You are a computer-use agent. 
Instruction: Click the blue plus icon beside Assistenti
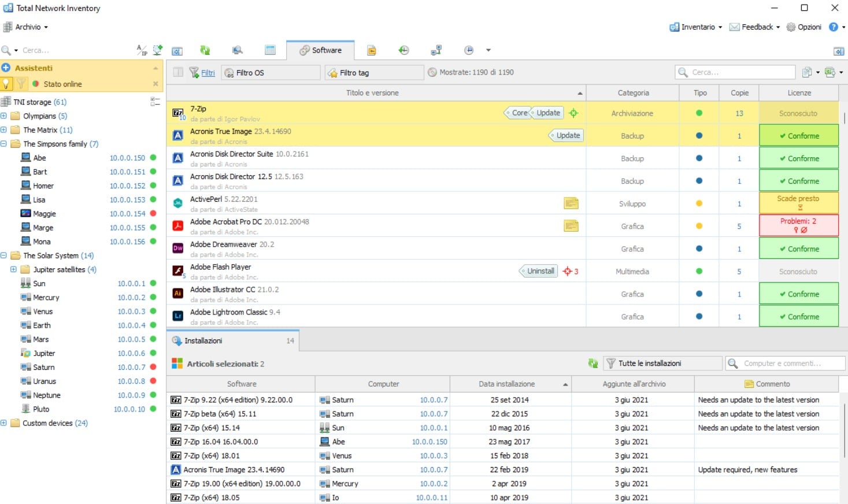click(6, 68)
